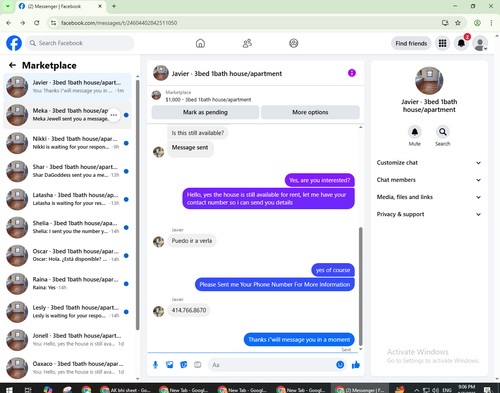Click the 'Yes, are you interested?' message
The height and width of the screenshot is (393, 500).
[320, 180]
